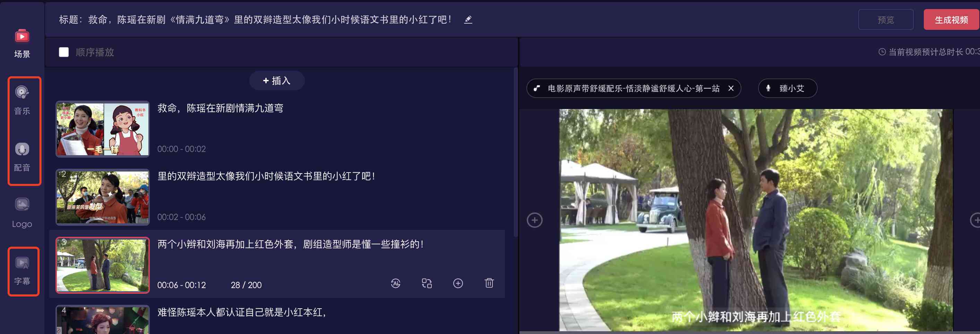
Task: Open the 字幕 subtitle panel
Action: [22, 270]
